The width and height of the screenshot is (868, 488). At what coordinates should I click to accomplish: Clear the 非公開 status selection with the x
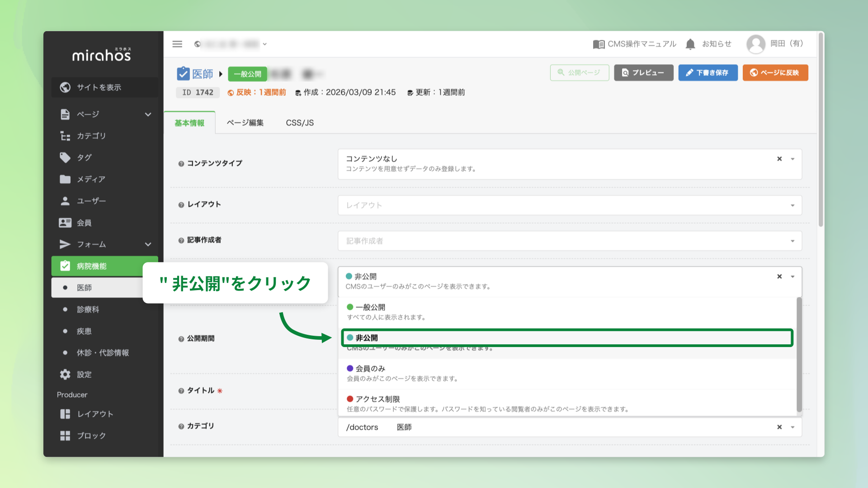tap(779, 276)
